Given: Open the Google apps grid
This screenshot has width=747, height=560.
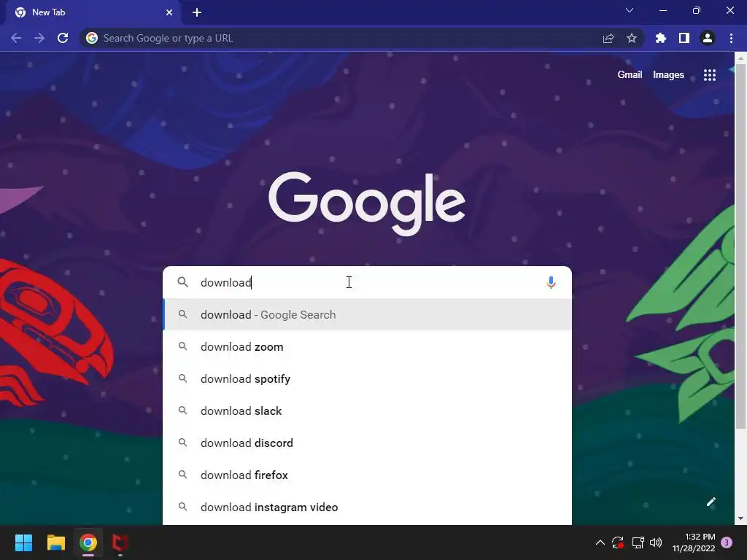Looking at the screenshot, I should (x=710, y=75).
